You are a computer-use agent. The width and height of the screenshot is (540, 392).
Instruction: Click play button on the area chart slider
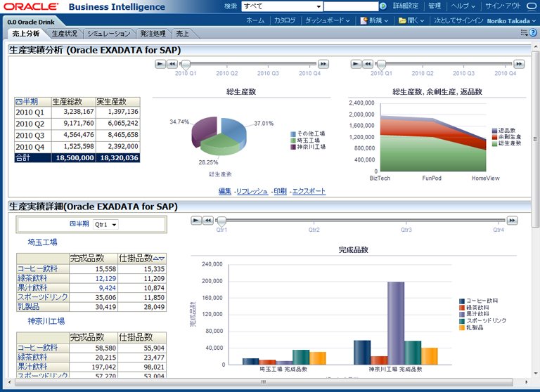(356, 64)
